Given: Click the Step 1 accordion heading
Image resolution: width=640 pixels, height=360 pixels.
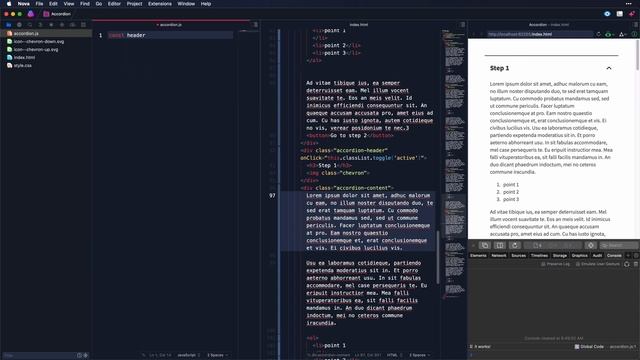Looking at the screenshot, I should (500, 68).
